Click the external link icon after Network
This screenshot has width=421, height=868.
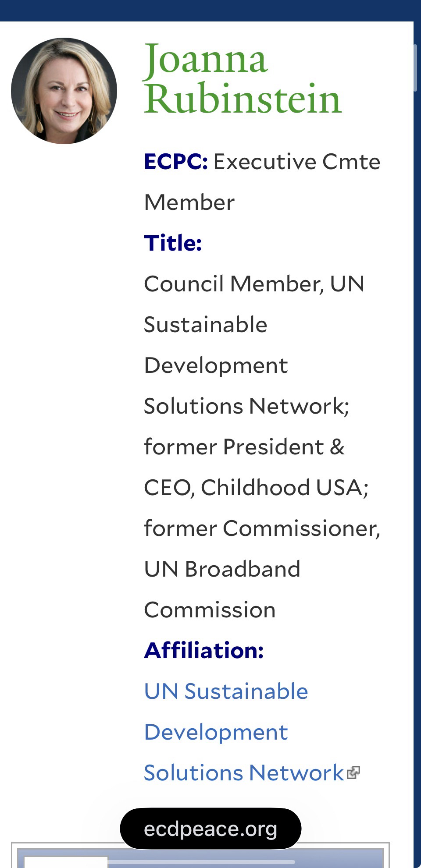[x=353, y=773]
